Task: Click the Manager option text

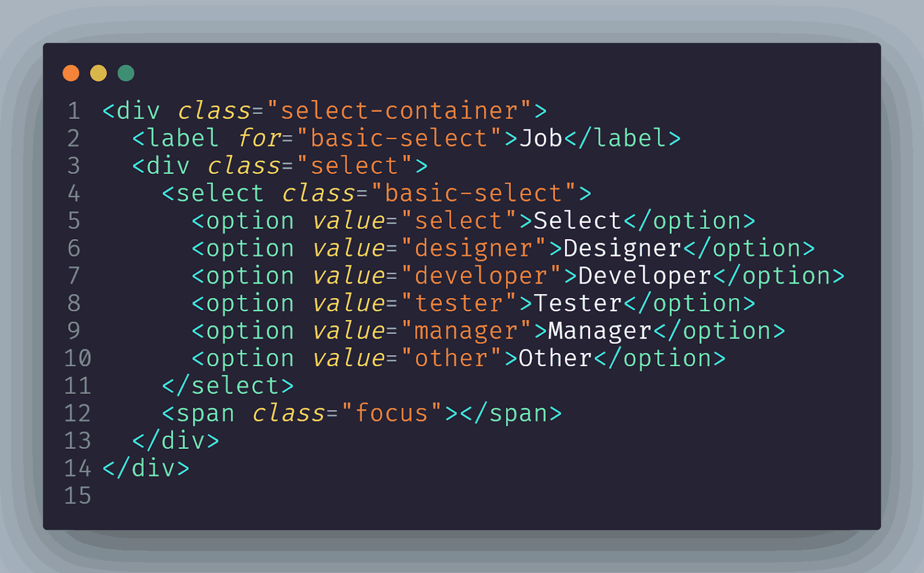Action: pos(600,331)
